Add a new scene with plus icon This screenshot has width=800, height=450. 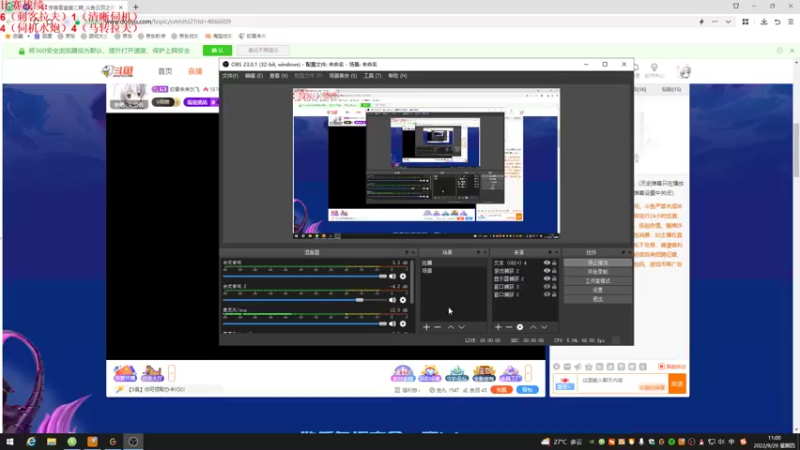427,327
